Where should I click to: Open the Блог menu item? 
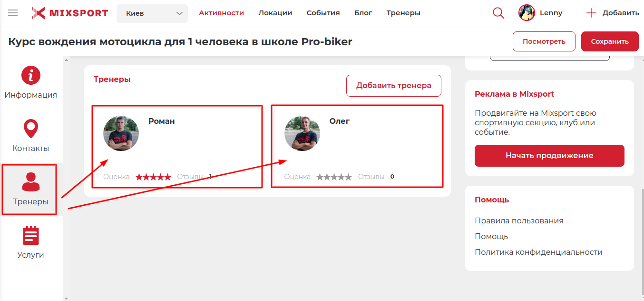(x=363, y=13)
